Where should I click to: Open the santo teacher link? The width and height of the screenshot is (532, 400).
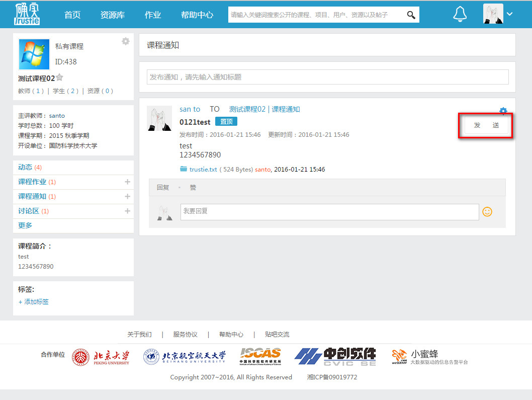click(57, 116)
